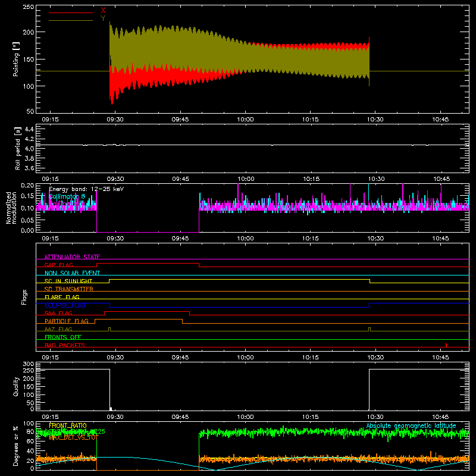Click the ATTENUATOR_STATE flag label
The image size is (476, 476).
coord(72,257)
